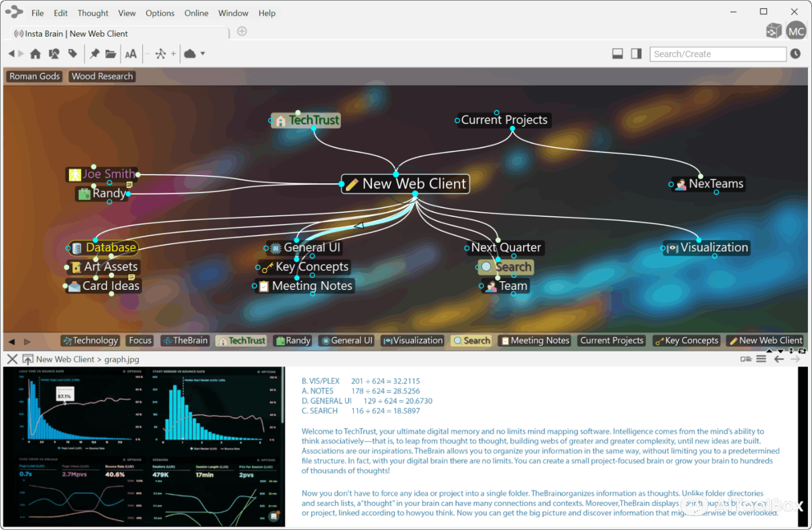Open the Thought menu

(93, 13)
